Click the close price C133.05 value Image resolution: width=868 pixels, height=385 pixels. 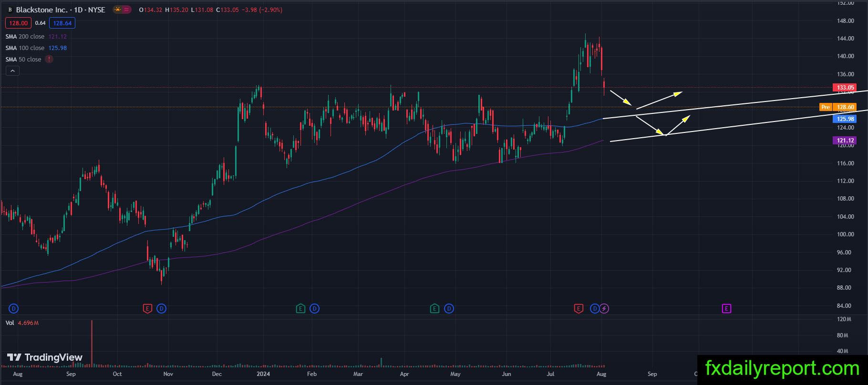[227, 10]
